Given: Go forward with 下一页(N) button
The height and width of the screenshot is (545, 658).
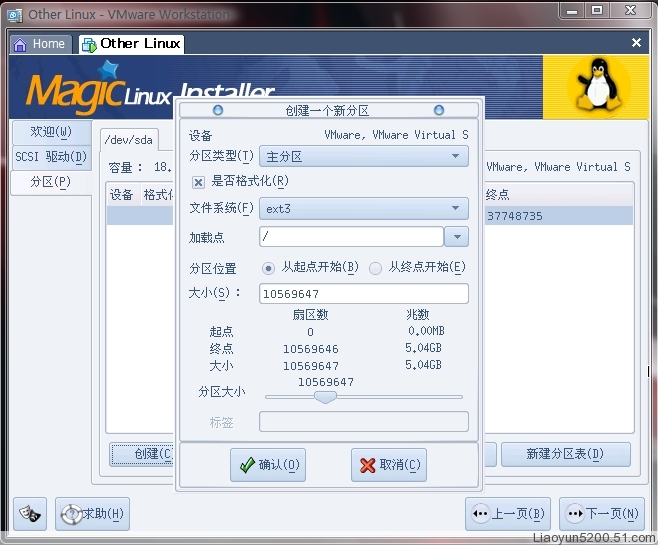Looking at the screenshot, I should click(602, 514).
